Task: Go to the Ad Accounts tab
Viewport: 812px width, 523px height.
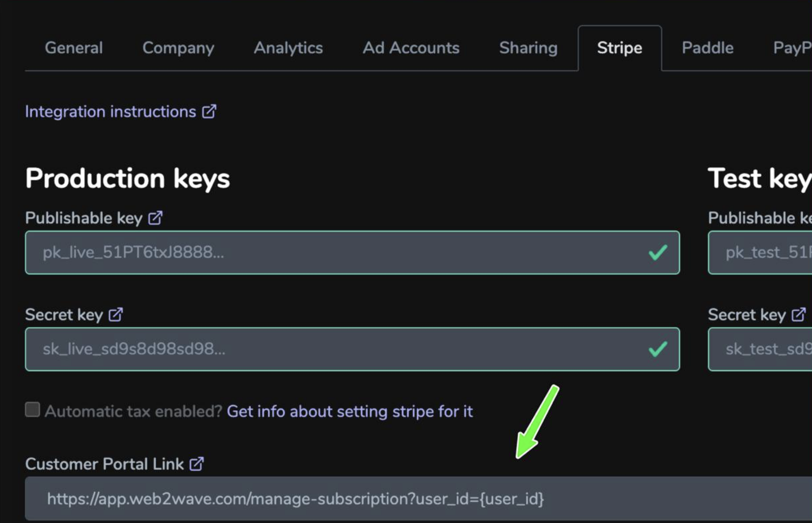Action: pyautogui.click(x=411, y=48)
